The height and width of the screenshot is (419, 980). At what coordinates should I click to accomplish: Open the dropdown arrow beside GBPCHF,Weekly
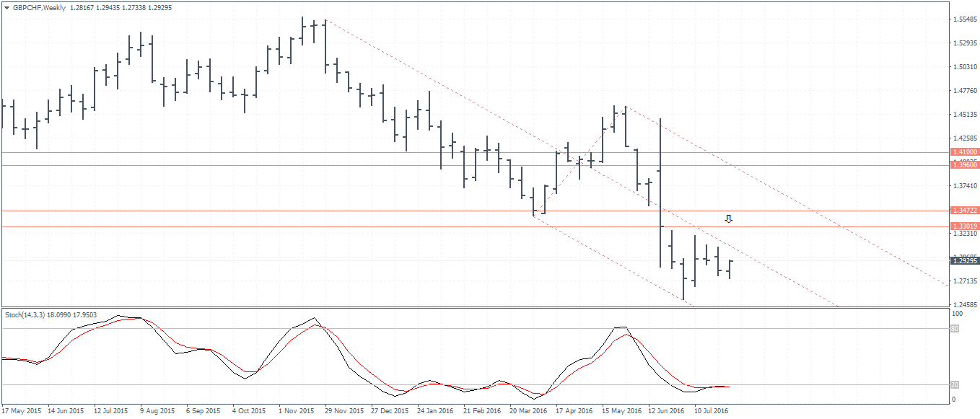coord(7,7)
